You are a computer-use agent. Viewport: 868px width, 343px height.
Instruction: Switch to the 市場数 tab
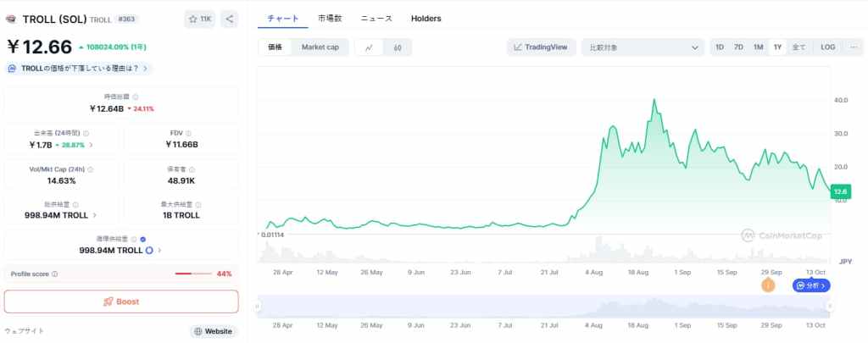(331, 18)
